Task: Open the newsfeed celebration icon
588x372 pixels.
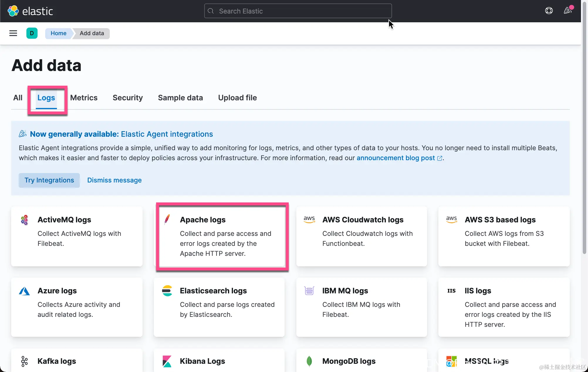Action: [568, 11]
